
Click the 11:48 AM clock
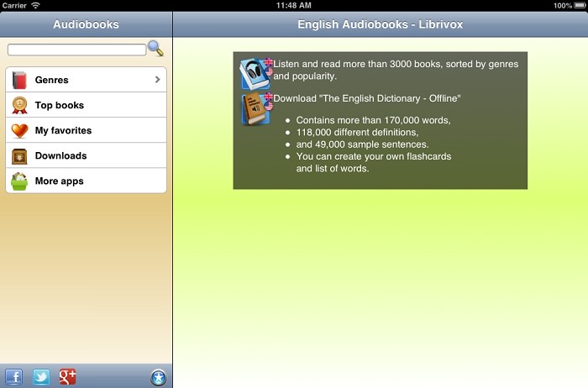[x=294, y=5]
